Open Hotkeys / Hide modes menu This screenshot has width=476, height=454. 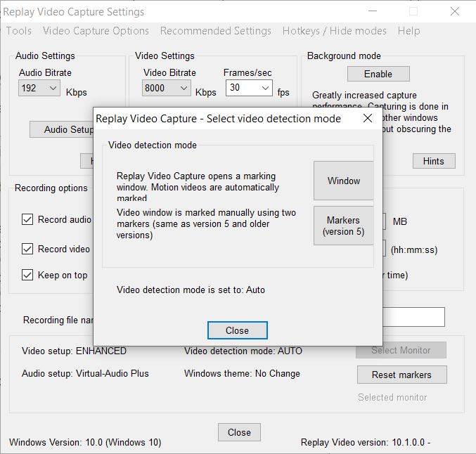click(334, 31)
